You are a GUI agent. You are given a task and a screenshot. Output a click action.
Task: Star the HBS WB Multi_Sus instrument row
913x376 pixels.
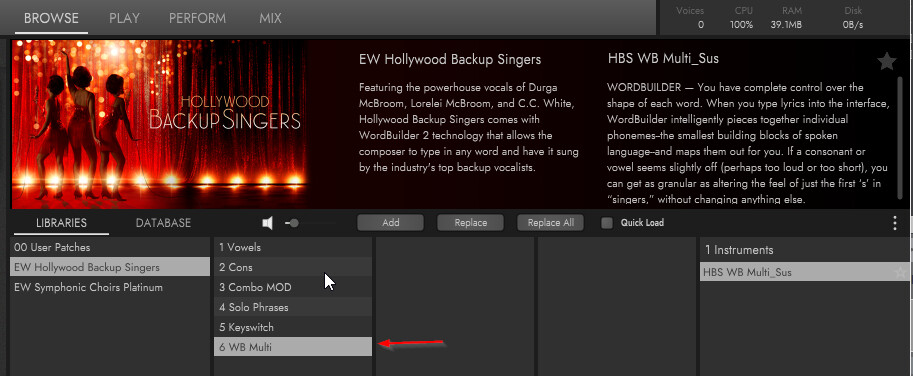click(901, 272)
